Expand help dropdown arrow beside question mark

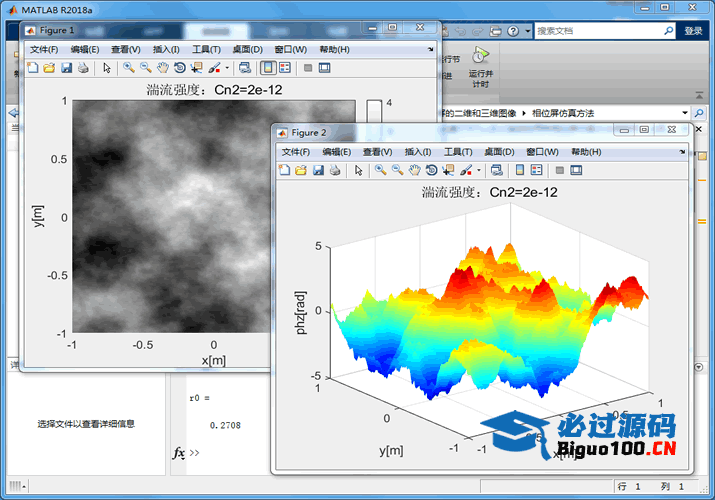point(528,31)
